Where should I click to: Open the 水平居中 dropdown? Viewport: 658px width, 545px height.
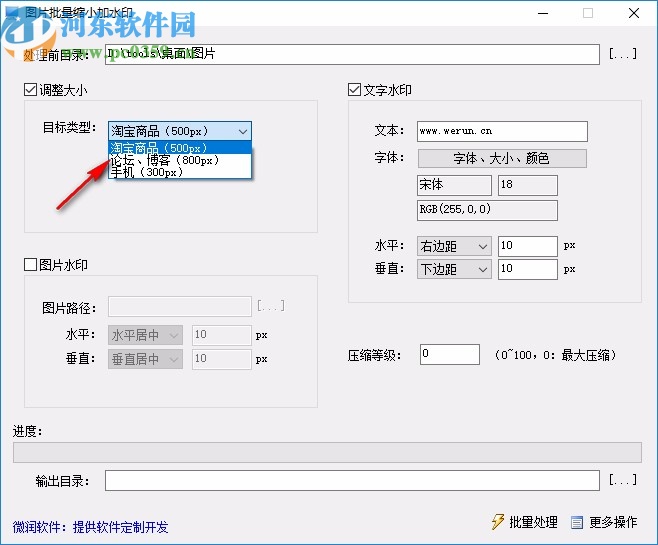click(145, 335)
